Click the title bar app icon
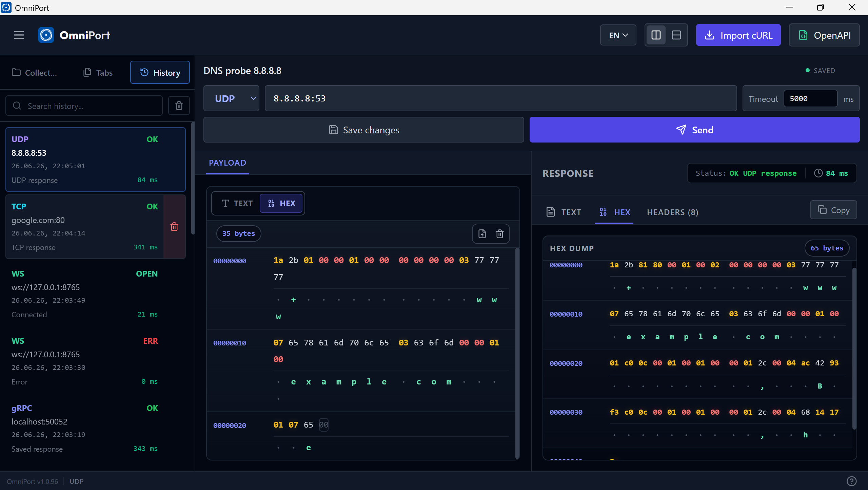 pos(6,7)
